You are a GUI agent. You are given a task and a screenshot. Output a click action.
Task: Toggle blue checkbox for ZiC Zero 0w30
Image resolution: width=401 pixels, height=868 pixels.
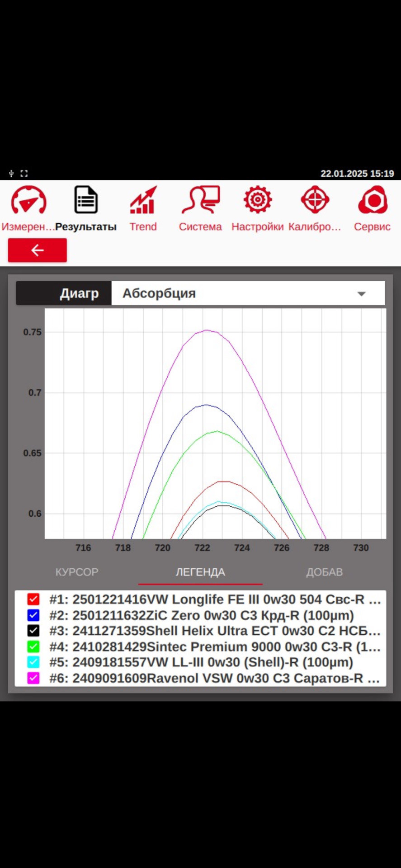pyautogui.click(x=33, y=615)
